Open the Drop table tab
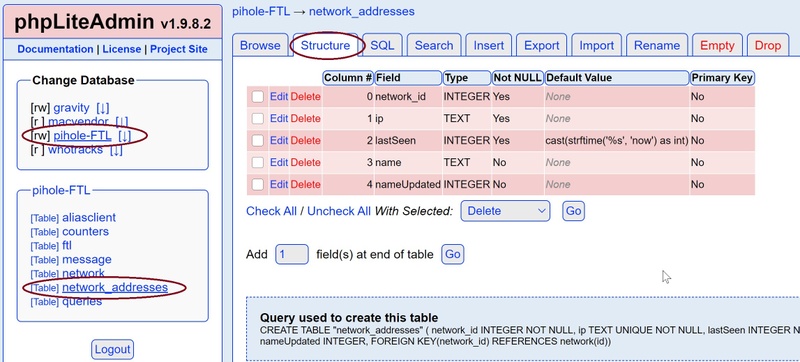800x362 pixels. [x=768, y=45]
